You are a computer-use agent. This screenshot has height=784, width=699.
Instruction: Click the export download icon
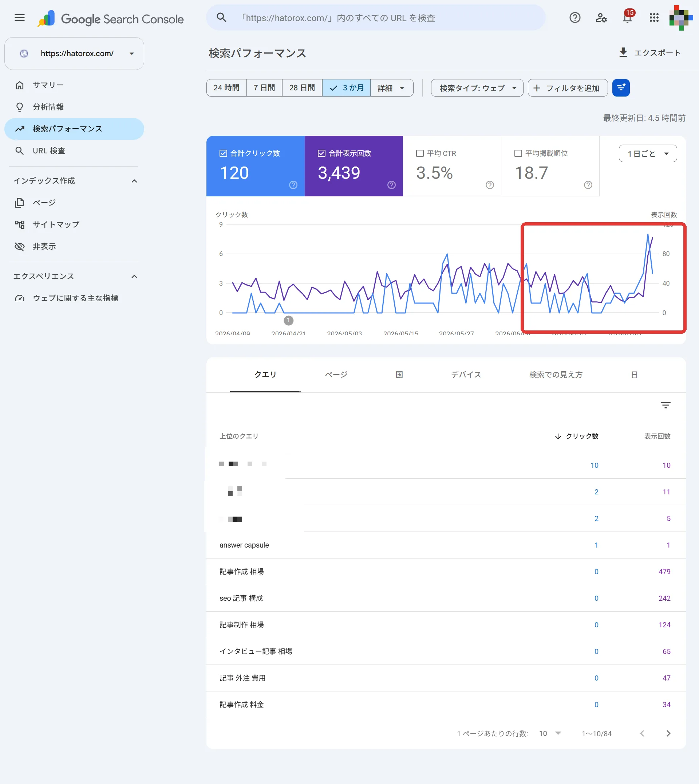tap(623, 52)
